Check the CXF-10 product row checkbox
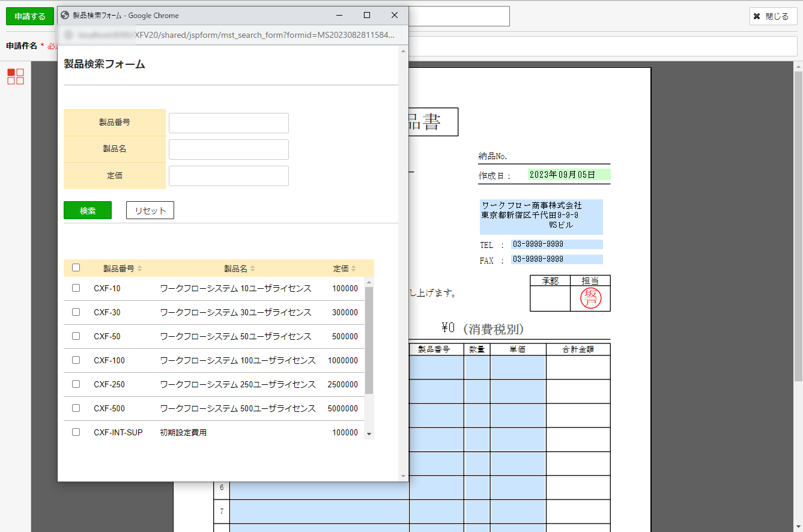 (x=76, y=288)
